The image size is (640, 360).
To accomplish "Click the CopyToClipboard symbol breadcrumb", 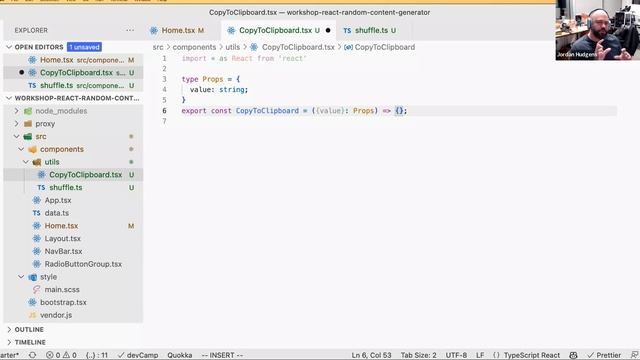I will (x=384, y=47).
